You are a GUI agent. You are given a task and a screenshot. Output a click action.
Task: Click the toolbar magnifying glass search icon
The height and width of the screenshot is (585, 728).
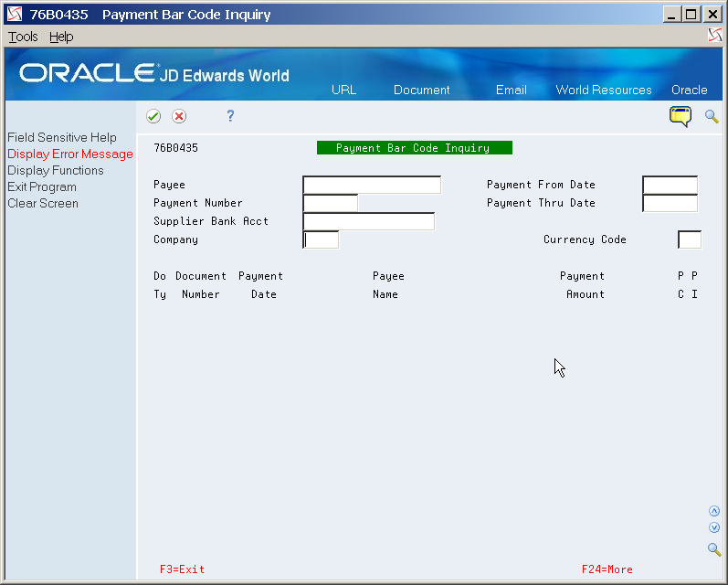(x=712, y=116)
